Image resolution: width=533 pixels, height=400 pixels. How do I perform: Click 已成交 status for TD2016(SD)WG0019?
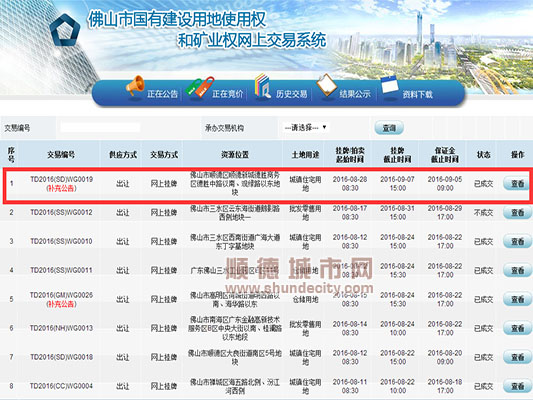pos(483,184)
